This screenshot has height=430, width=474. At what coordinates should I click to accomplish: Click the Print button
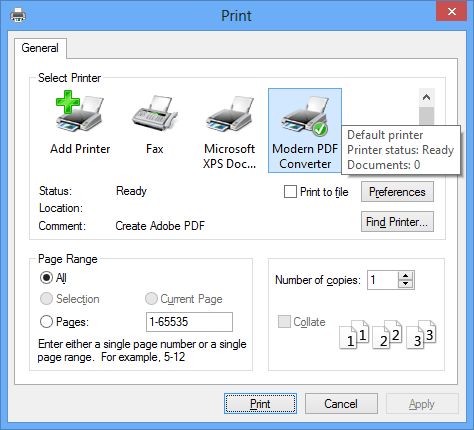coord(260,404)
